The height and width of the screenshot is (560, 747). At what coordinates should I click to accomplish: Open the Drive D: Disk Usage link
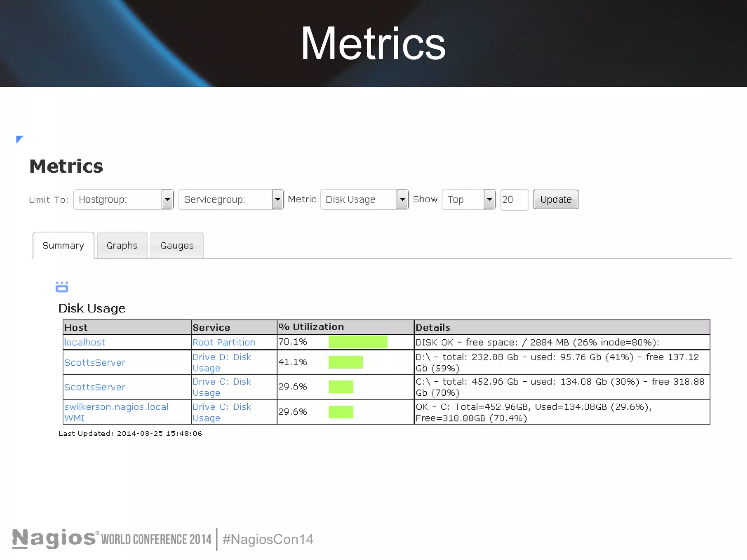click(222, 362)
